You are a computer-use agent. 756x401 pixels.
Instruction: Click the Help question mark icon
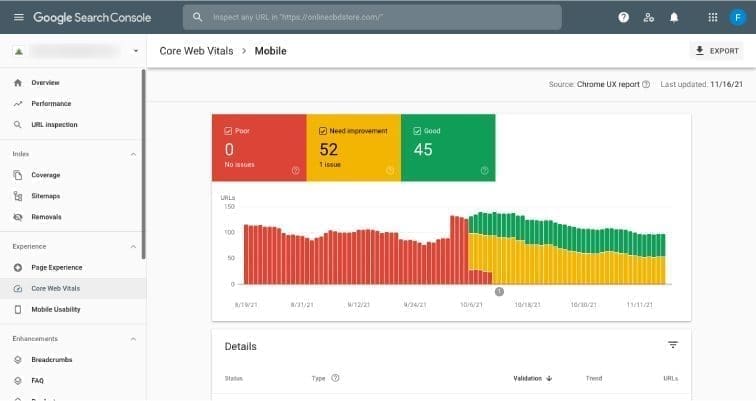click(624, 18)
